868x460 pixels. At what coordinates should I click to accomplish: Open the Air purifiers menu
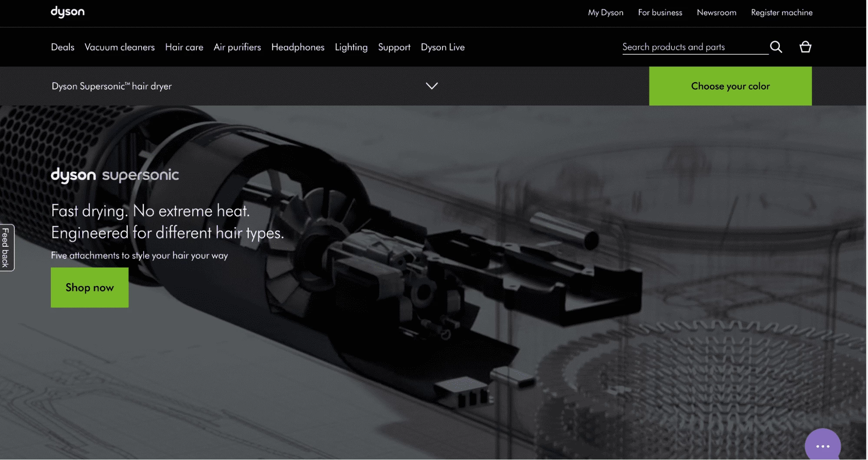(237, 47)
